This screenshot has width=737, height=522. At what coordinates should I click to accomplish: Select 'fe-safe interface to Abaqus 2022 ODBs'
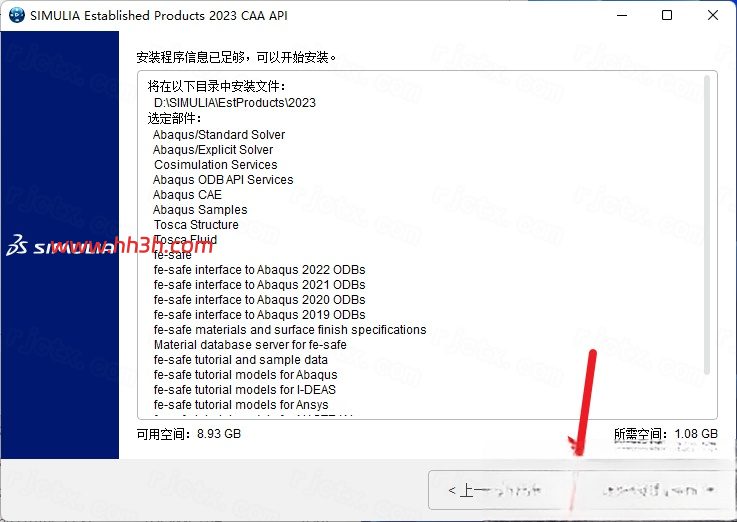(259, 270)
